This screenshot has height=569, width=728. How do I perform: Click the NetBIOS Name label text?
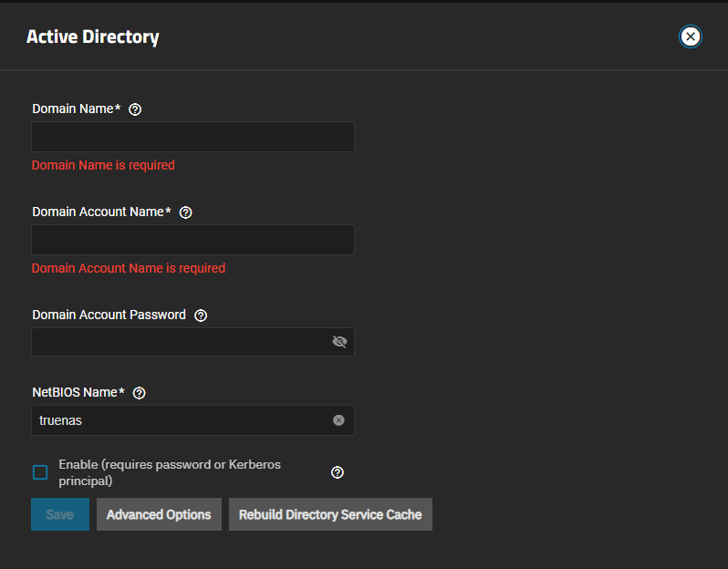coord(78,393)
